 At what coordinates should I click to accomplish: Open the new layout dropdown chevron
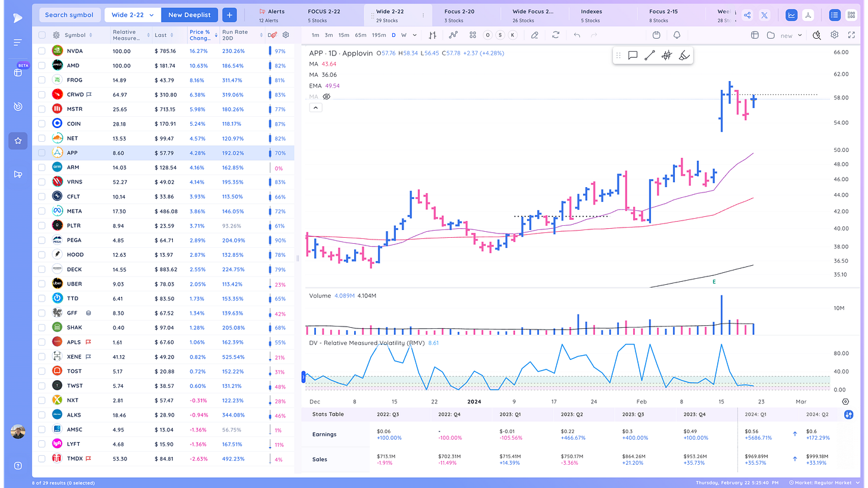[x=800, y=35]
